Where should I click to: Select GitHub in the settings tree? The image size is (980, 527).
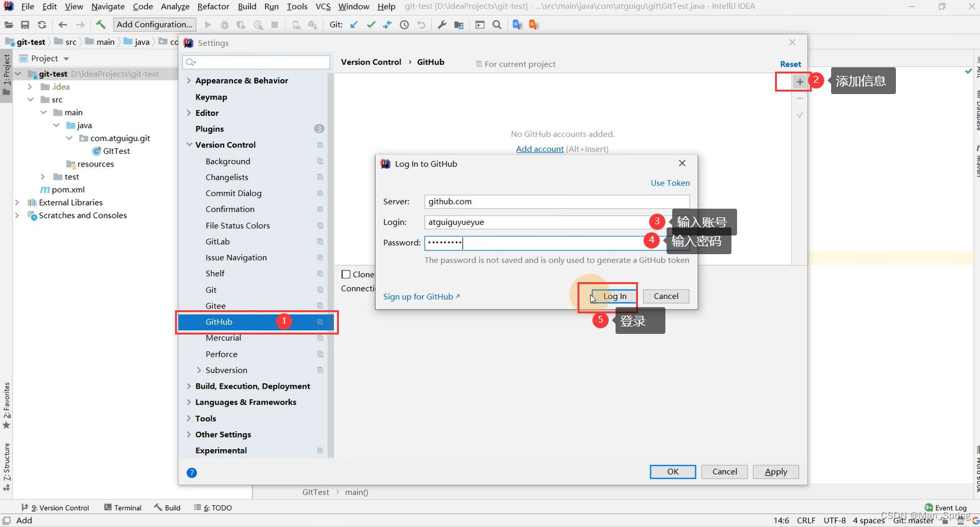(256, 322)
